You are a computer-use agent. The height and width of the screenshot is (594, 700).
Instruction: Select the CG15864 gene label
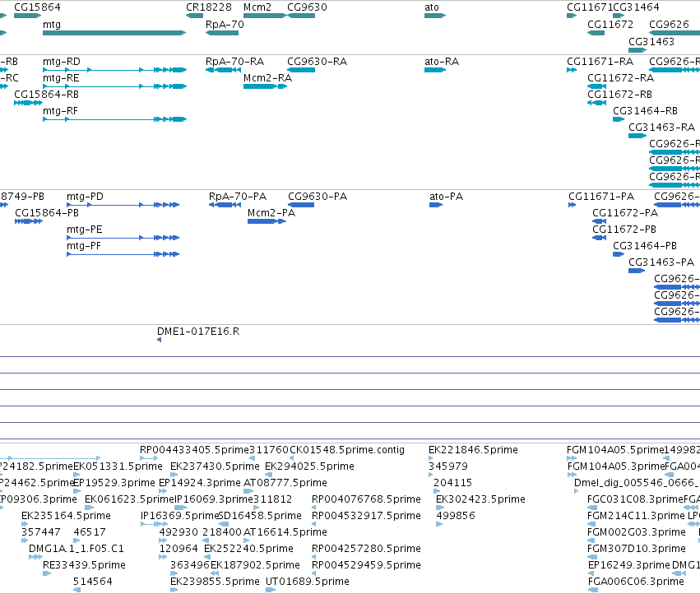click(37, 7)
